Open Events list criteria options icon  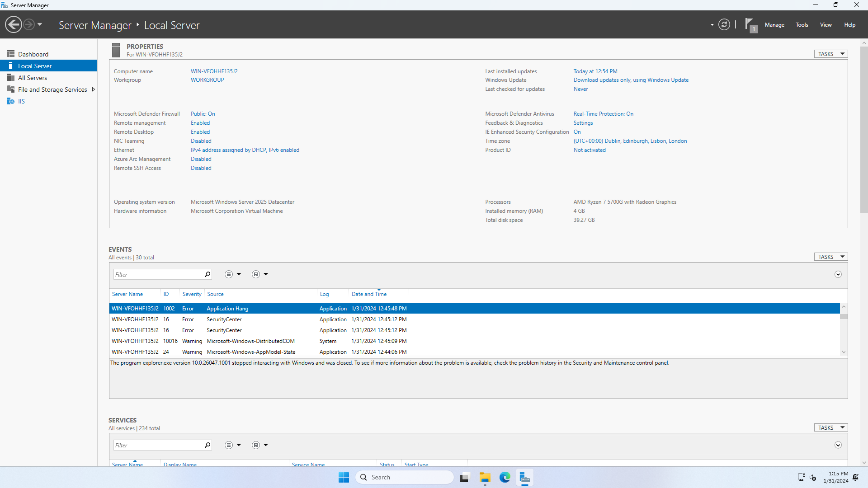pyautogui.click(x=229, y=274)
